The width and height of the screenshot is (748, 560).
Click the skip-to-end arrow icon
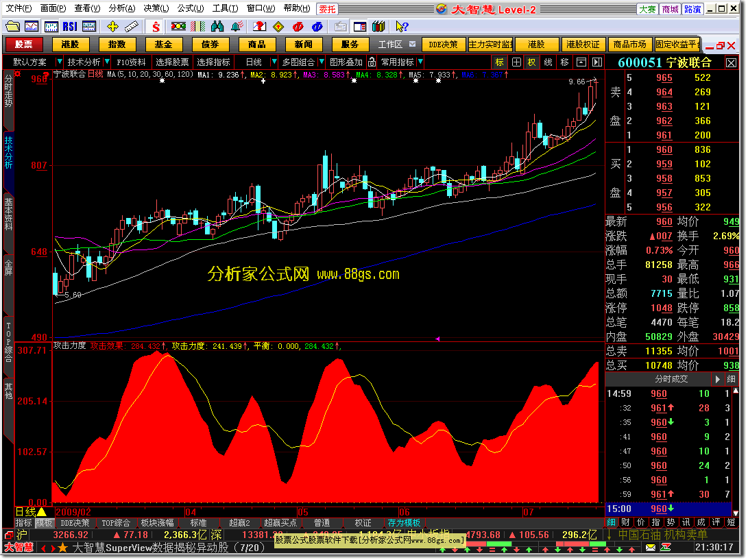(597, 62)
